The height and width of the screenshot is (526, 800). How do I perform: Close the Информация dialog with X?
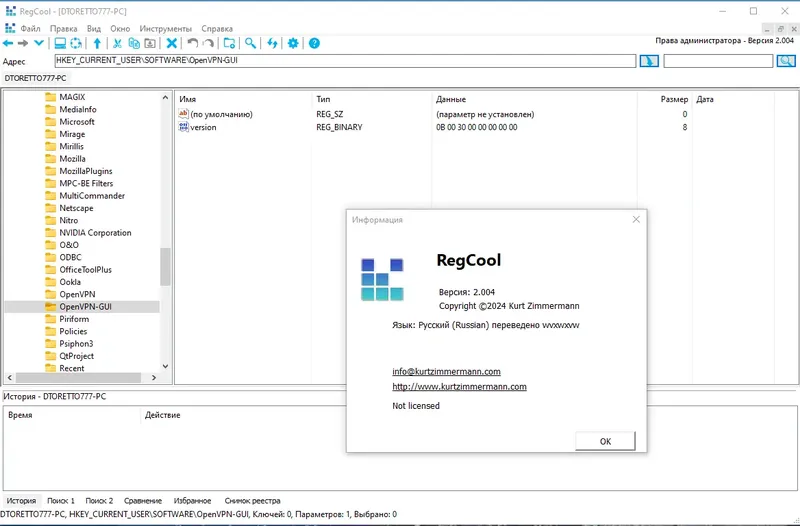(636, 219)
